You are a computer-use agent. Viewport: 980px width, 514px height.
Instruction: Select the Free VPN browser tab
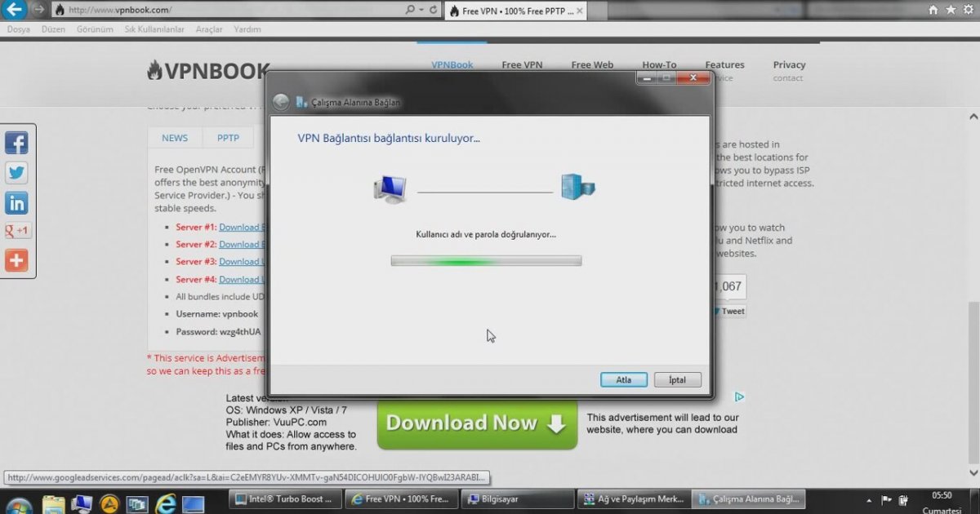click(x=514, y=11)
